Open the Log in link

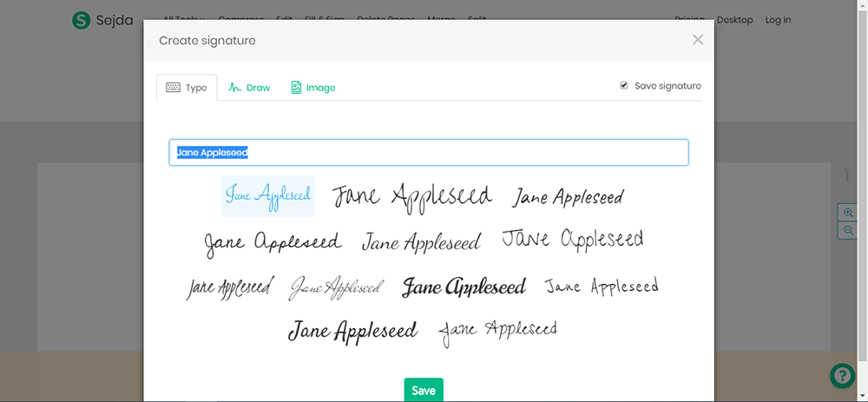click(x=778, y=20)
